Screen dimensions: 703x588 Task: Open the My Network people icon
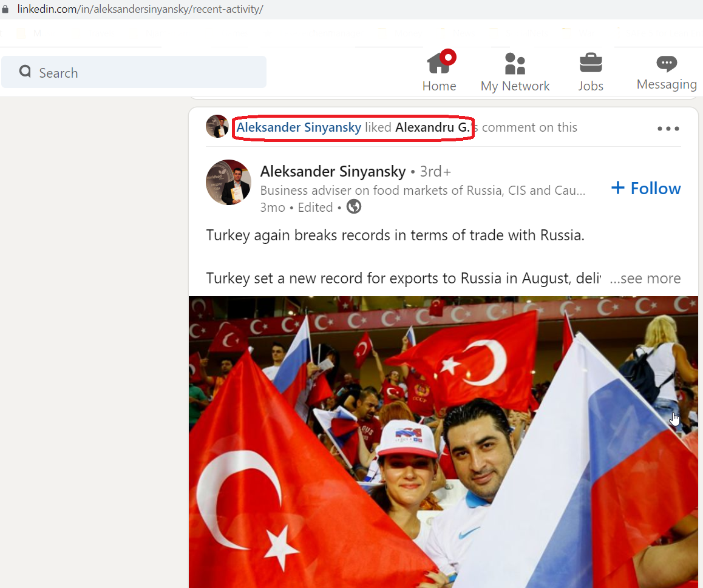(515, 64)
